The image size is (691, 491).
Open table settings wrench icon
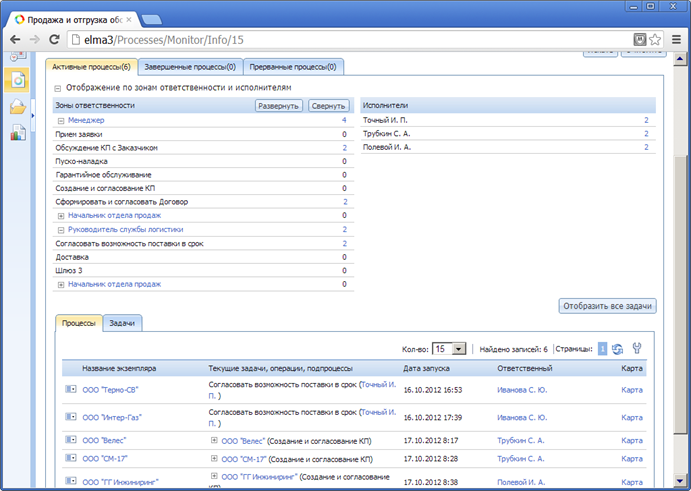(637, 348)
